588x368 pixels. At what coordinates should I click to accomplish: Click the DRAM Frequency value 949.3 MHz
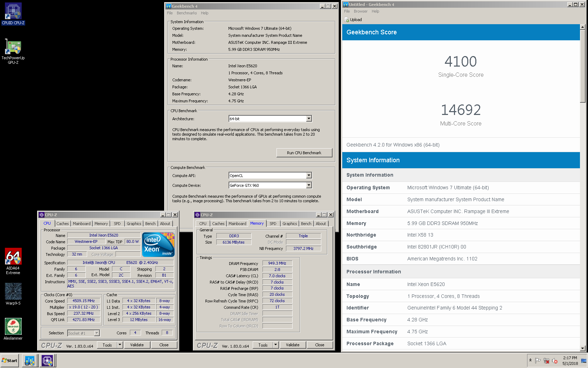[x=277, y=263]
